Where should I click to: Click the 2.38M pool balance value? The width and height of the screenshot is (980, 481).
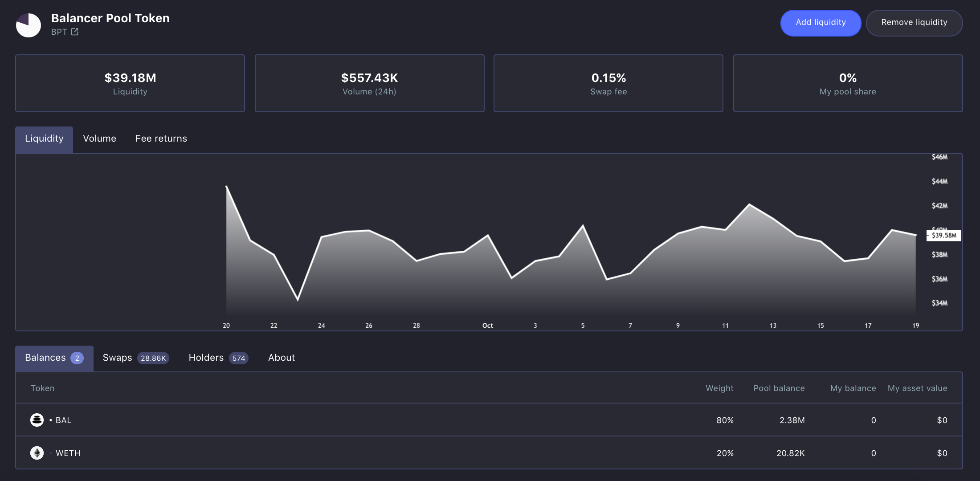tap(792, 420)
